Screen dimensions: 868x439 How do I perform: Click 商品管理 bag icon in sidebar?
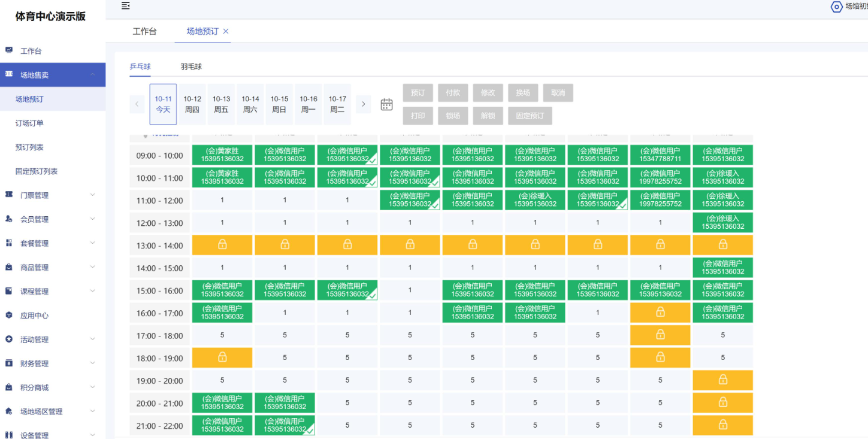tap(9, 267)
